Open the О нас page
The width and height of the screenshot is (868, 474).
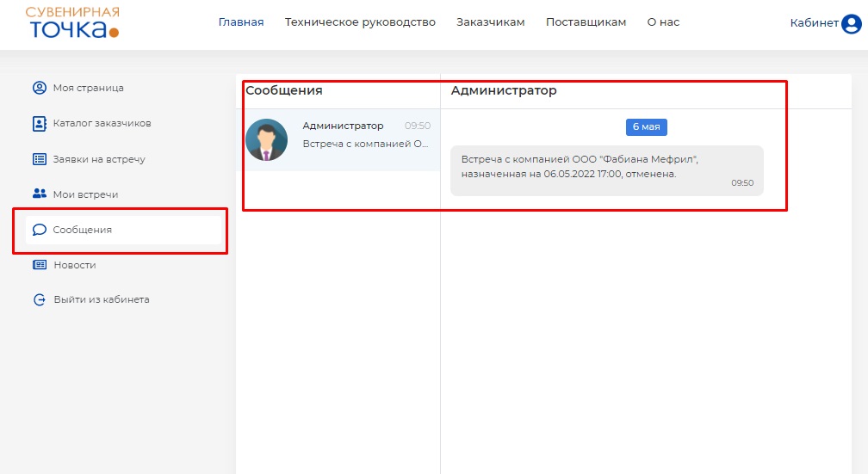coord(663,22)
